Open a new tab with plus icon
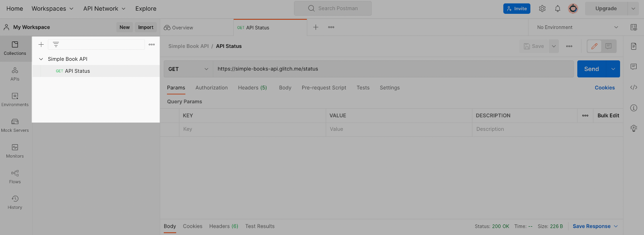 point(316,27)
